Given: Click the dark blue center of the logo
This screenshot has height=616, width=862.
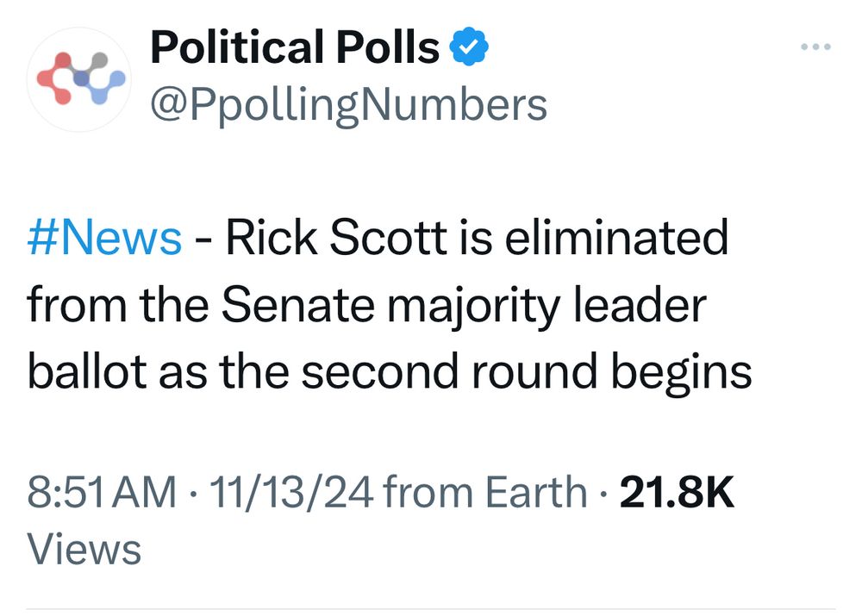Looking at the screenshot, I should (82, 79).
